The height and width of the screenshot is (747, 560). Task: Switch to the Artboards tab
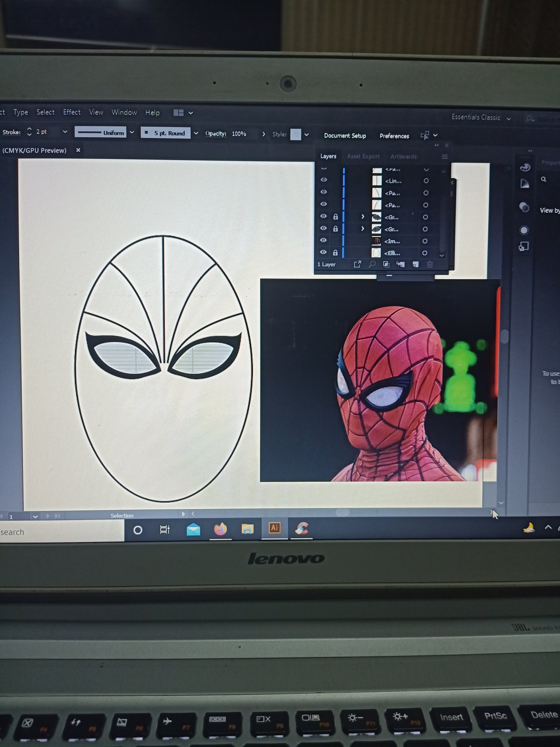[x=403, y=157]
